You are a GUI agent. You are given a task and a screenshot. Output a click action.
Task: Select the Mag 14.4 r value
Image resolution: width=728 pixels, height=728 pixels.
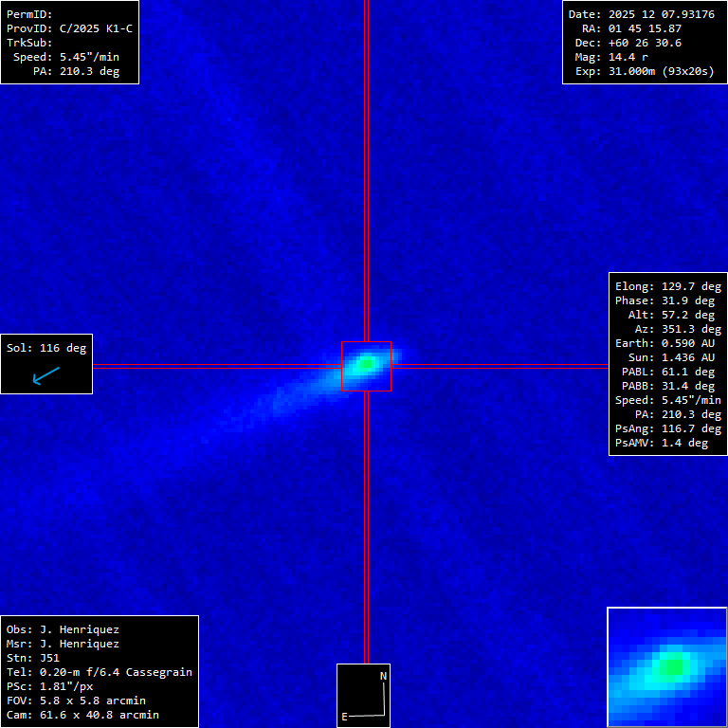click(628, 57)
